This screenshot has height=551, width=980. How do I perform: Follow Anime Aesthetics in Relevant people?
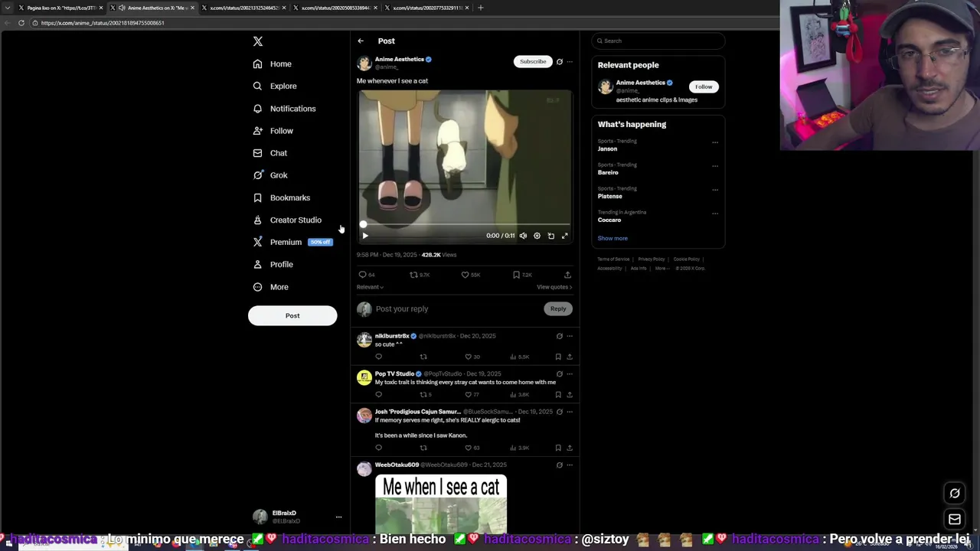tap(704, 87)
